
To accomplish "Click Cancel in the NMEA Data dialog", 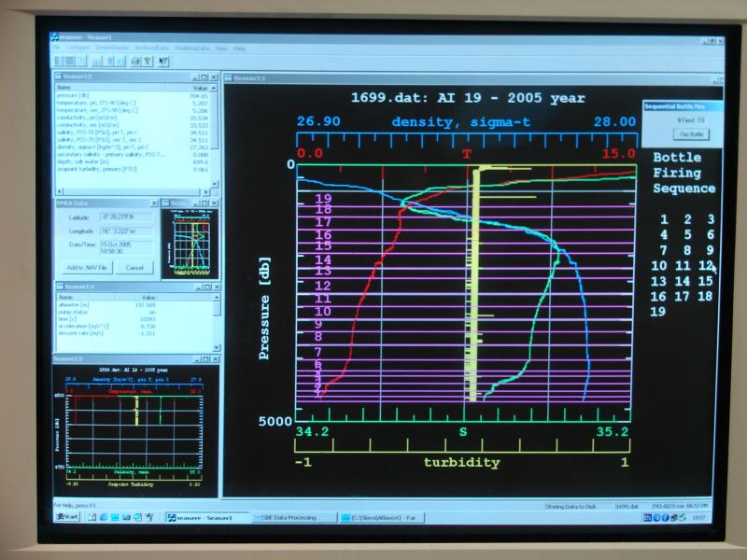I will click(134, 268).
